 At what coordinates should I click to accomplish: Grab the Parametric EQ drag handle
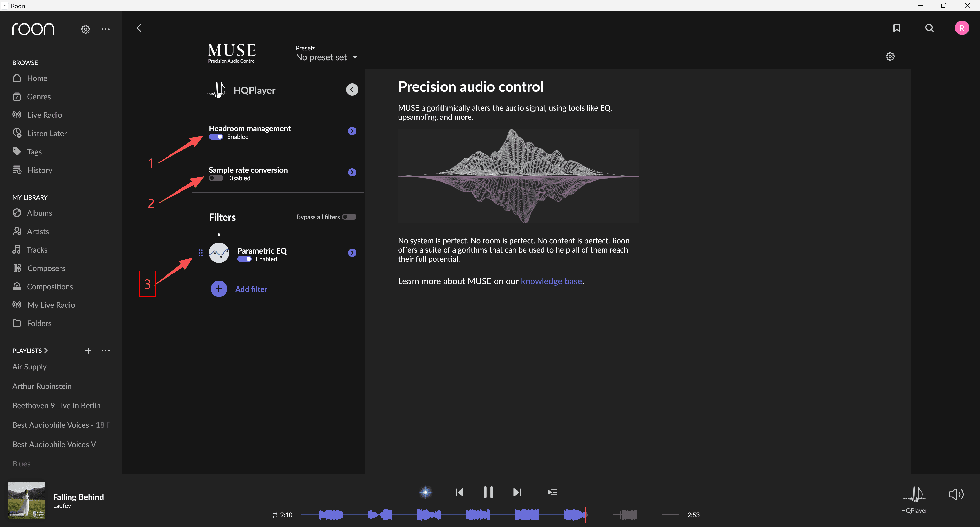(201, 253)
